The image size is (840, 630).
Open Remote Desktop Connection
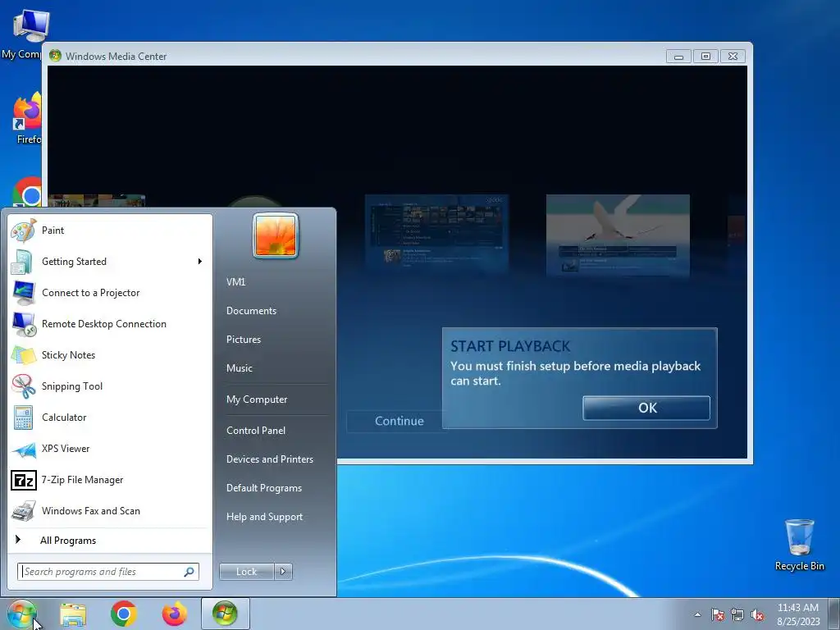[110, 323]
